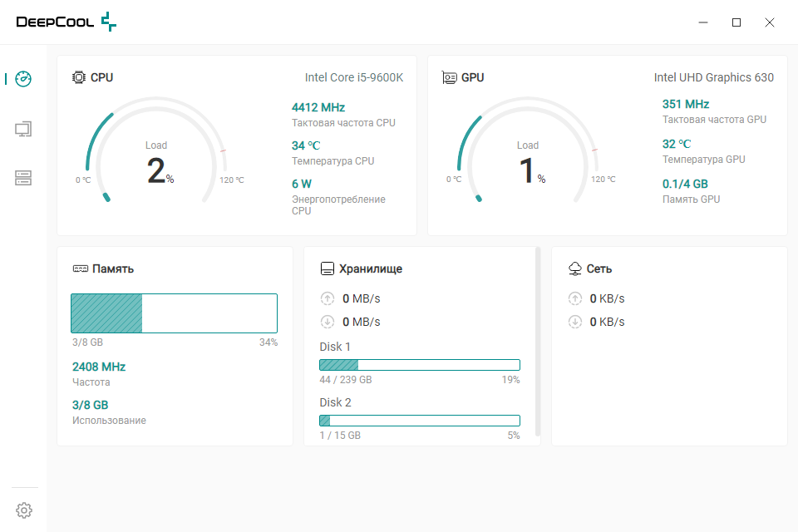
Task: Click the Disk 2 usage bar
Action: (x=420, y=421)
